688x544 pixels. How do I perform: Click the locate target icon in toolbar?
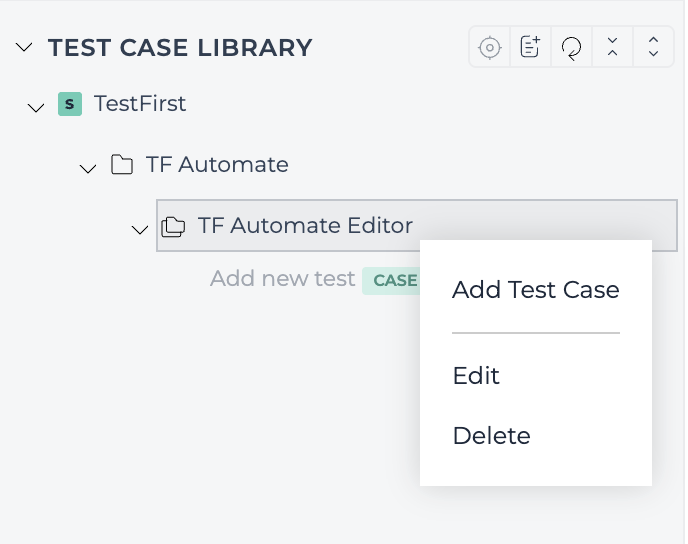click(490, 47)
